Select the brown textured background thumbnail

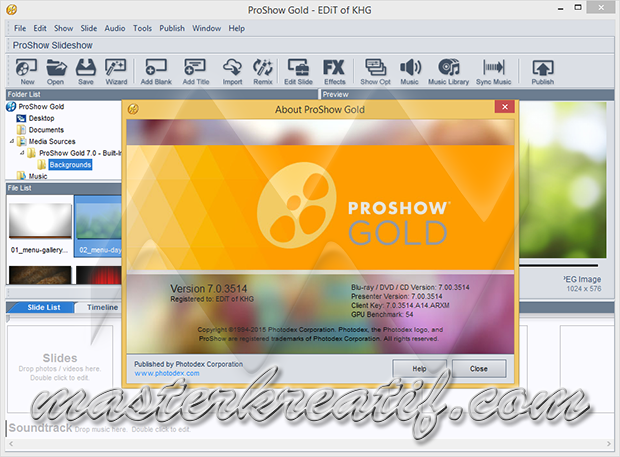click(x=40, y=275)
